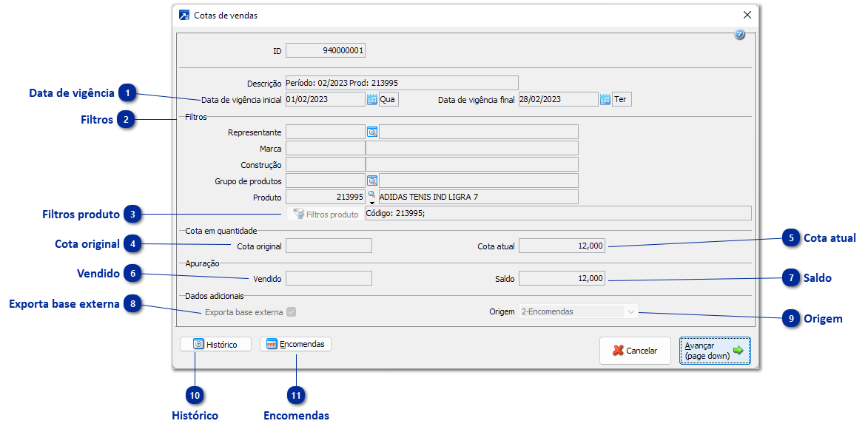Image resolution: width=868 pixels, height=435 pixels.
Task: Click the blue help question-mark icon
Action: [x=739, y=36]
